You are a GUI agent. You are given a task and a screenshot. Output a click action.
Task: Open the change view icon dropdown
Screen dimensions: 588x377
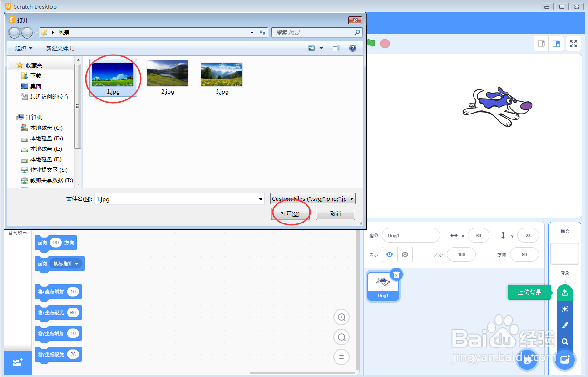(x=321, y=48)
